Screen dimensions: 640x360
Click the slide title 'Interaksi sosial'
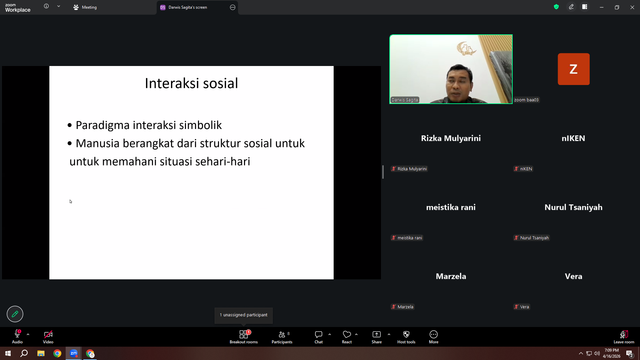pos(191,83)
